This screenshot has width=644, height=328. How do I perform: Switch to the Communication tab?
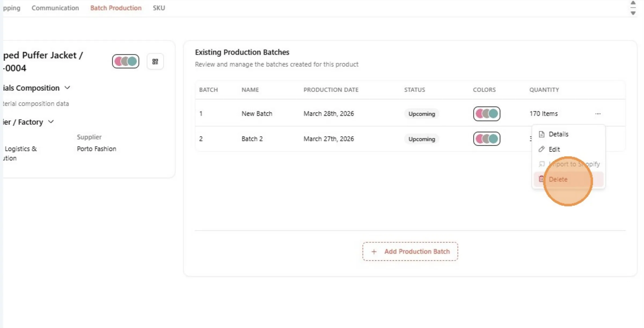click(x=55, y=8)
